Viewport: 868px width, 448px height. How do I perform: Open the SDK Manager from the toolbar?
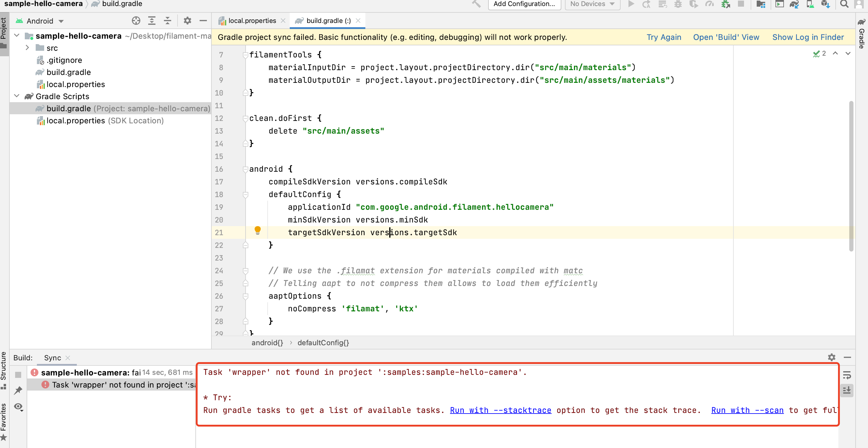click(x=826, y=4)
